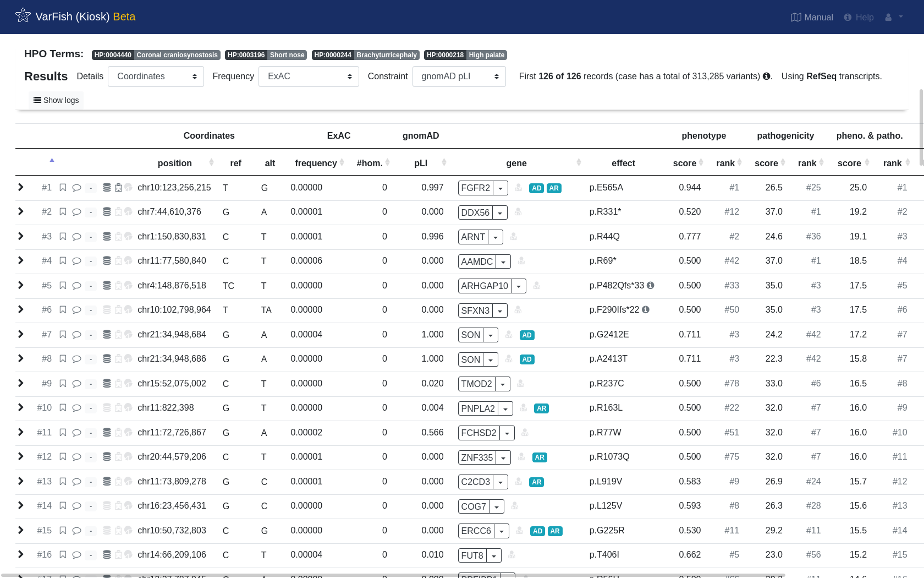
Task: Click info icon next to p.P482Qfs*33
Action: click(x=651, y=286)
